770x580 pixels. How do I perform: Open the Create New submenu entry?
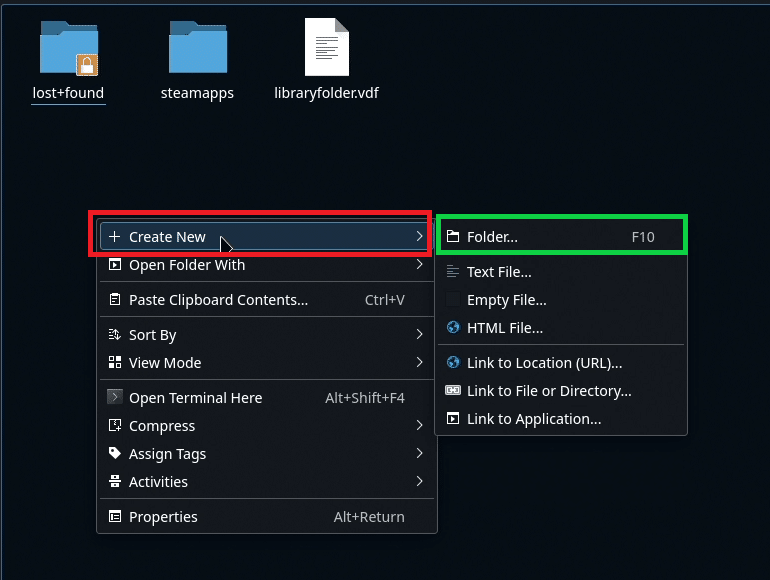coord(267,237)
